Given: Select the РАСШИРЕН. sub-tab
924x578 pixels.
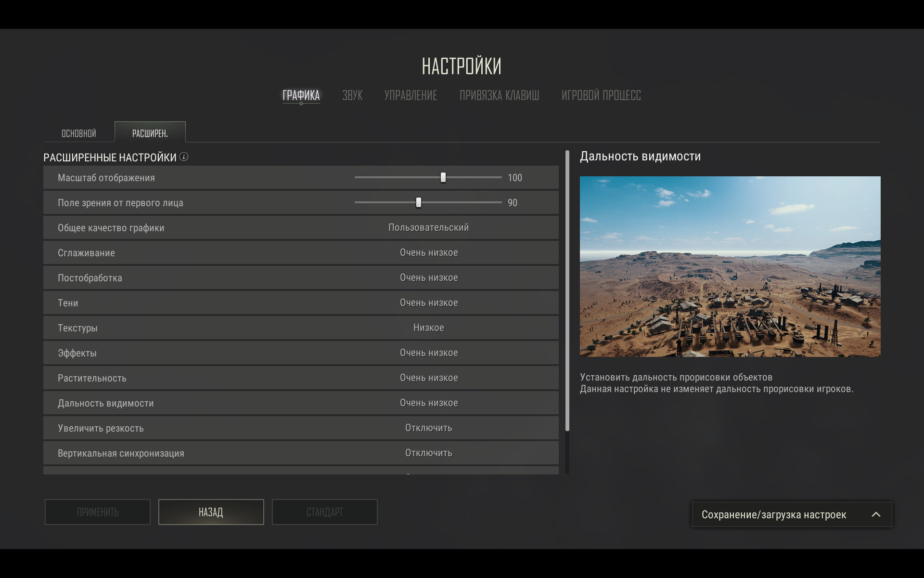Looking at the screenshot, I should coord(150,132).
